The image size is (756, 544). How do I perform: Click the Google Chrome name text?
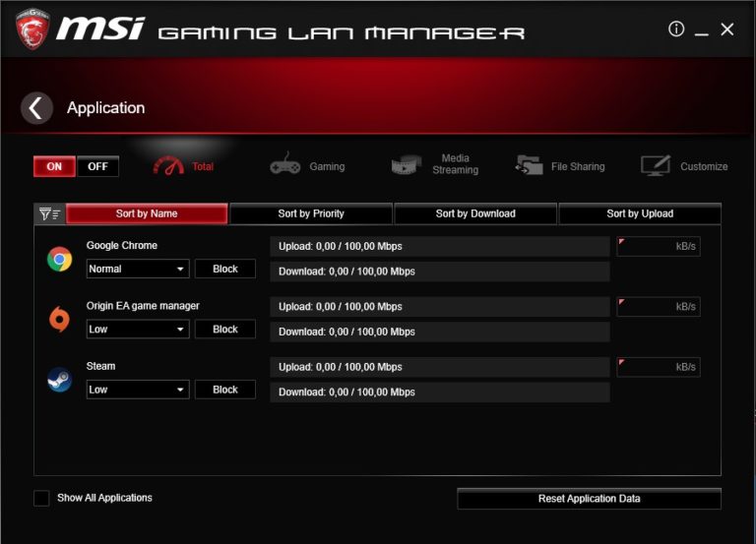click(122, 245)
